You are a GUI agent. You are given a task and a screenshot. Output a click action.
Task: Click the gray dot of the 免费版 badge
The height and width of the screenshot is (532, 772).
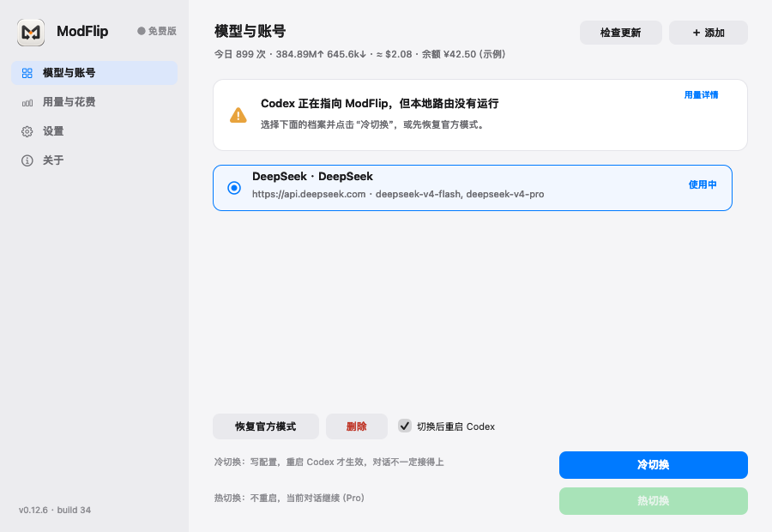pyautogui.click(x=142, y=31)
